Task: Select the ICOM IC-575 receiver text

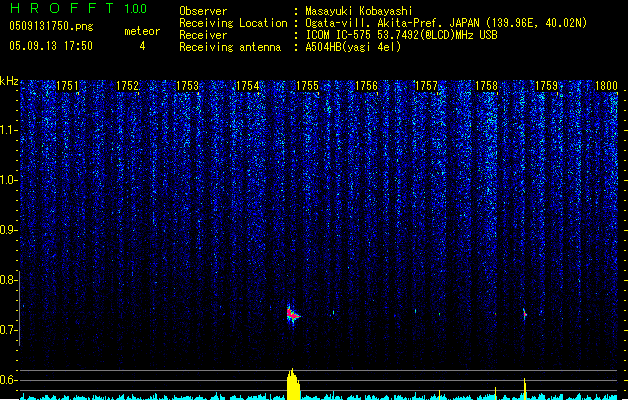Action: click(x=401, y=35)
